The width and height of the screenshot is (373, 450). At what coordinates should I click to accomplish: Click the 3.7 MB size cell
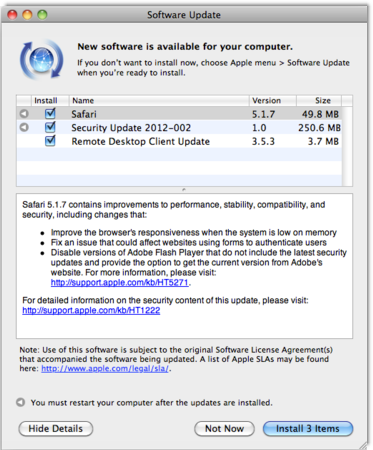[x=323, y=141]
